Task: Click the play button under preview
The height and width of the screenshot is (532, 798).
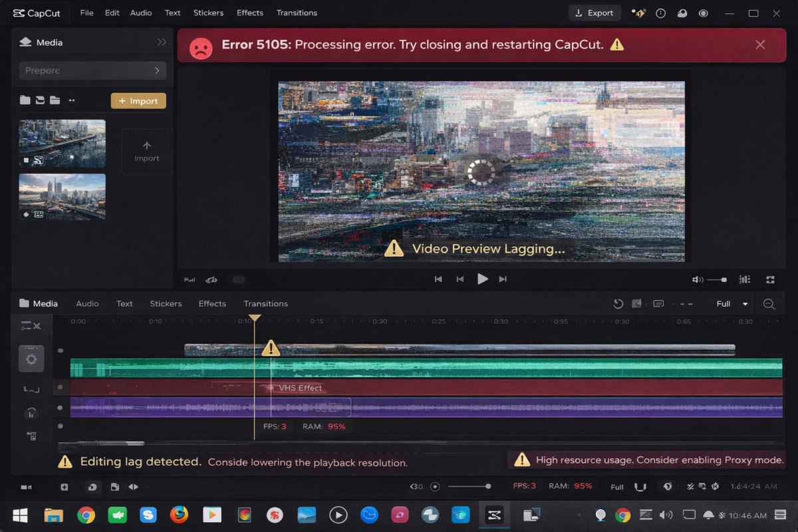Action: (x=483, y=279)
